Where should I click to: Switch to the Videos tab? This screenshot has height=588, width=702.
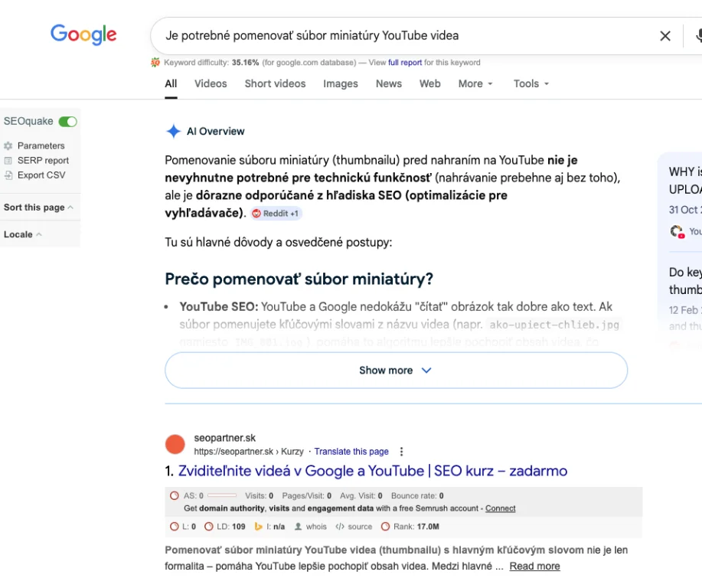(x=211, y=83)
